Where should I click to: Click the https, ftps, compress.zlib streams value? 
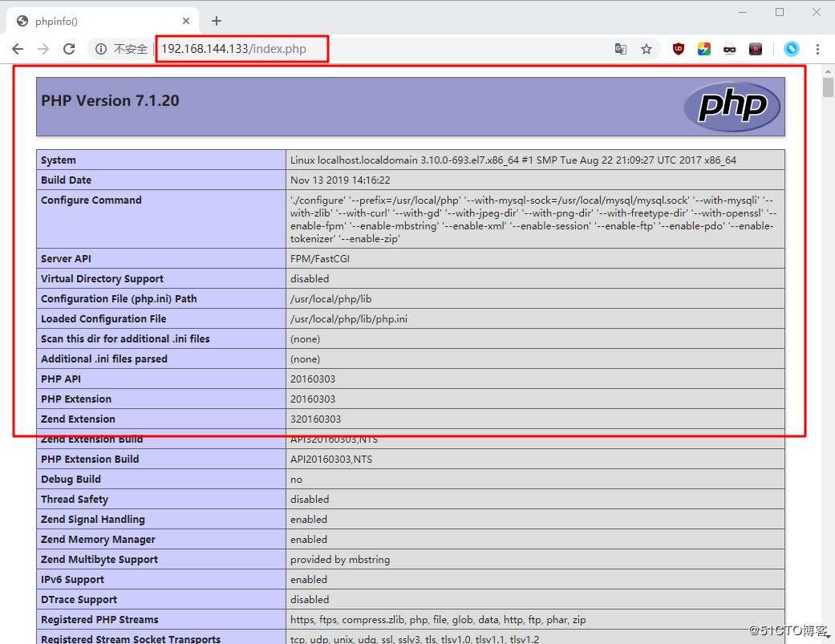pyautogui.click(x=438, y=619)
